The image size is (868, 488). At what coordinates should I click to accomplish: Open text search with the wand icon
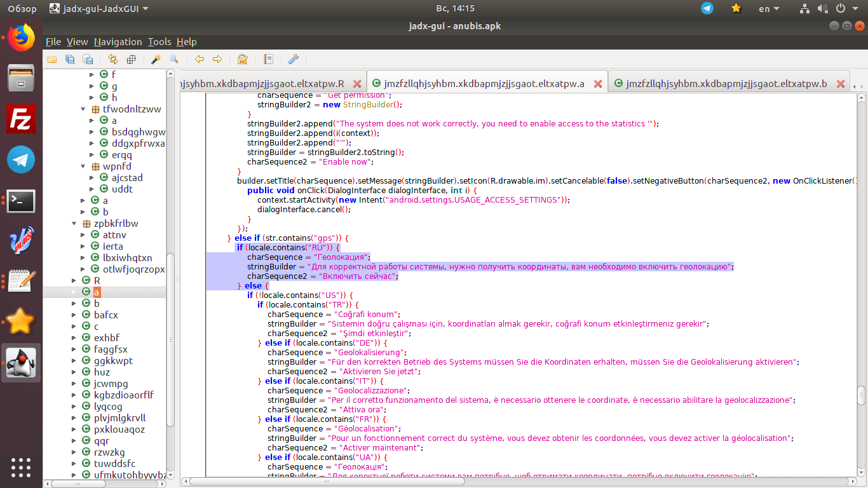coord(156,59)
